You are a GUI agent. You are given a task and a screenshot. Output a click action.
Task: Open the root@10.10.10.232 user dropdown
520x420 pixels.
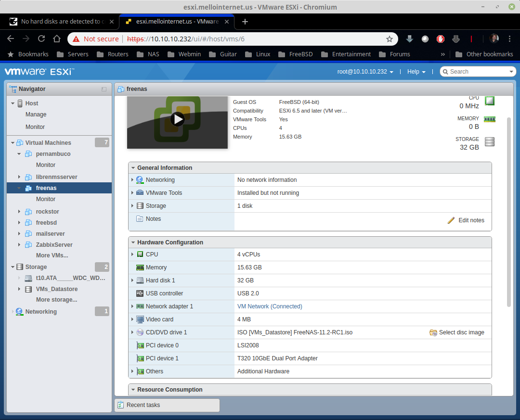click(x=365, y=72)
